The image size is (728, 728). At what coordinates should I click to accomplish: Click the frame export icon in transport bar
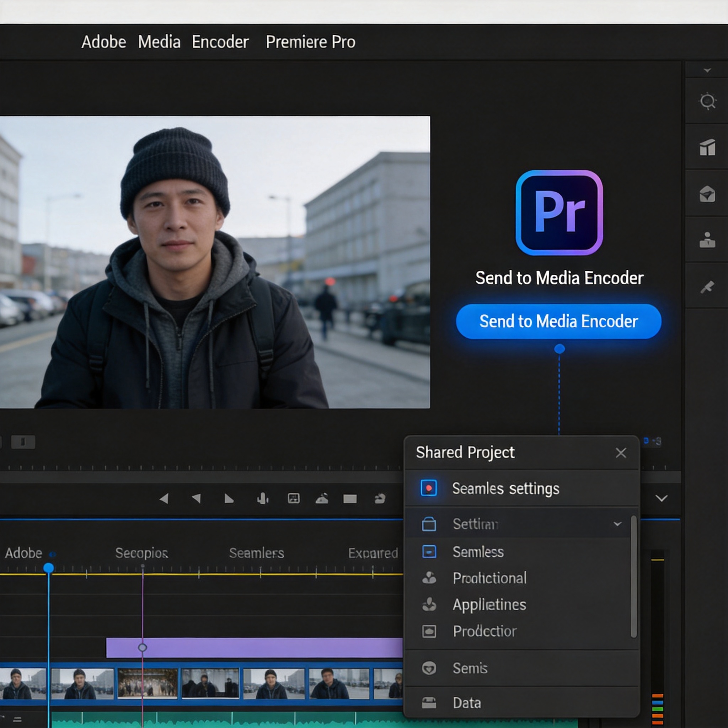click(294, 498)
